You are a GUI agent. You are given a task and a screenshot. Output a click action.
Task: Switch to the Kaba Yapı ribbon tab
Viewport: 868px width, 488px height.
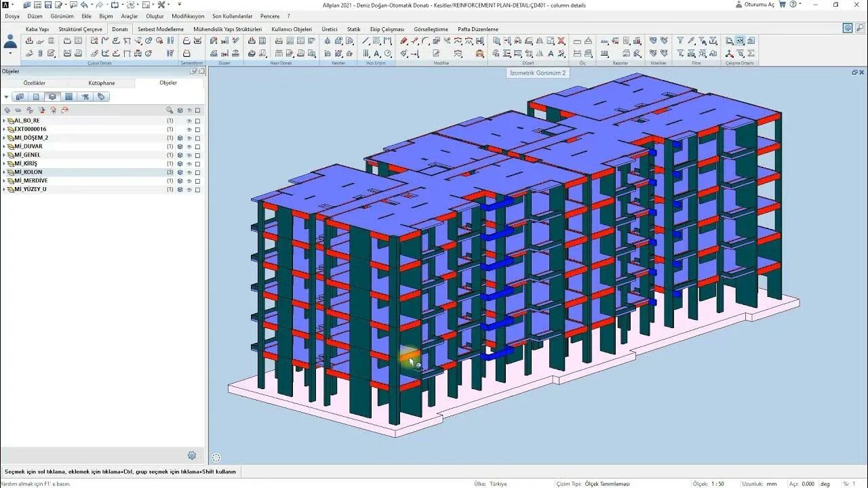tap(37, 29)
